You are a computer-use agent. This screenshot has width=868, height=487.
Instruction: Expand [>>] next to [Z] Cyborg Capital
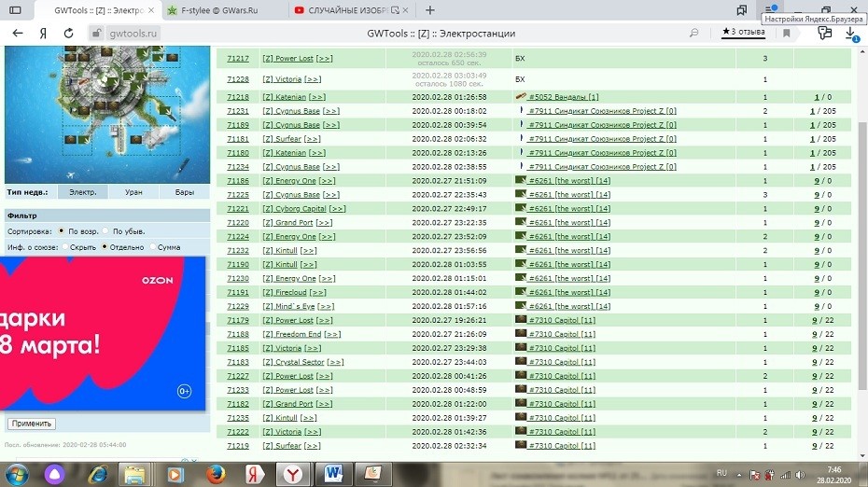click(337, 209)
